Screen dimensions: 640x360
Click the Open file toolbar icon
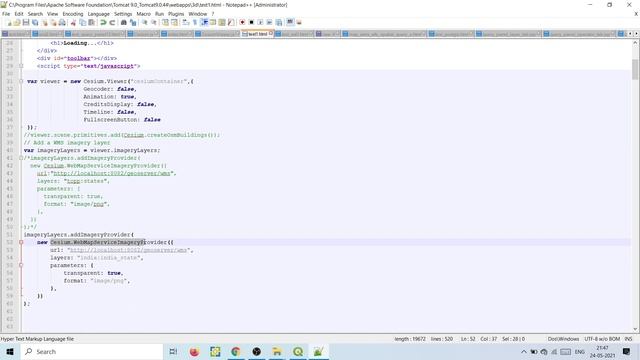[17, 22]
